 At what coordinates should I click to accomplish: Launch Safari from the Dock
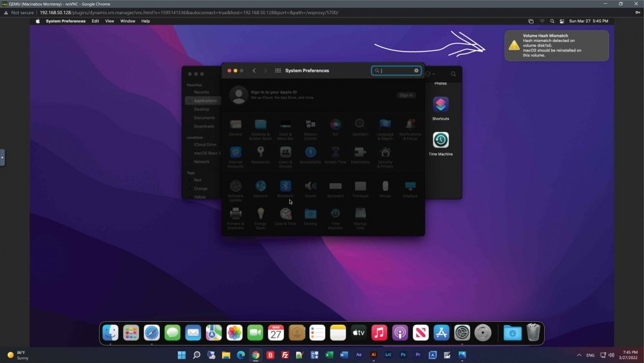click(x=151, y=333)
